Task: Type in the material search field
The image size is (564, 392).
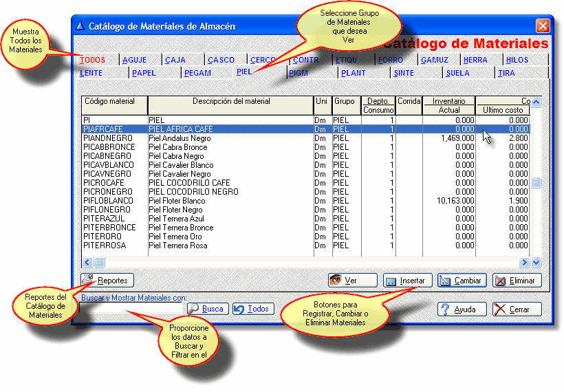Action: click(x=132, y=309)
